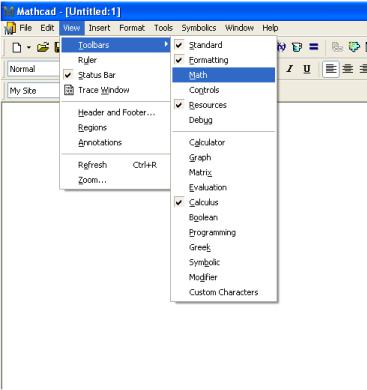This screenshot has height=390, width=367.
Task: Show the Graph toolbar
Action: pos(224,157)
